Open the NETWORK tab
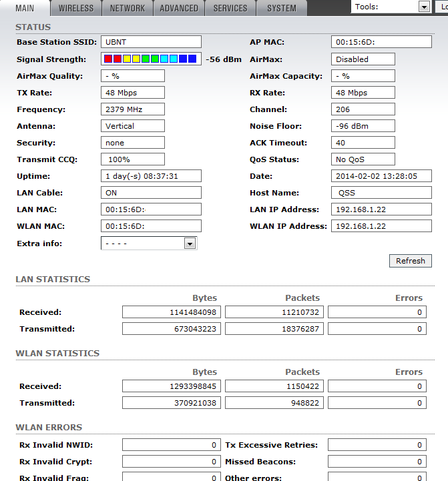448x481 pixels. (x=128, y=8)
